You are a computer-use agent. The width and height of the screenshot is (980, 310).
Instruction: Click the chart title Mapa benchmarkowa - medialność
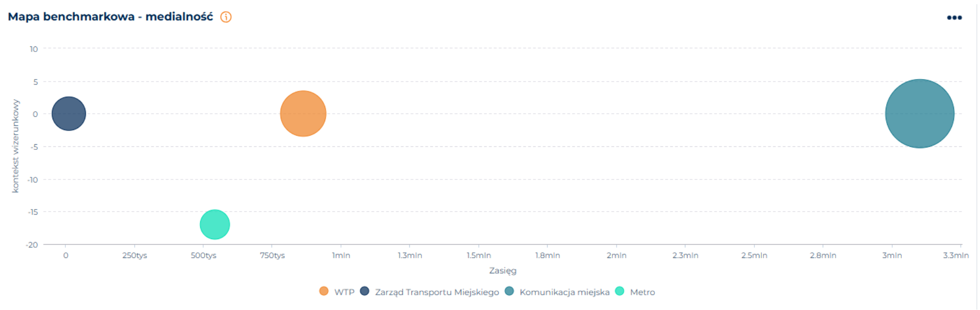[x=110, y=17]
